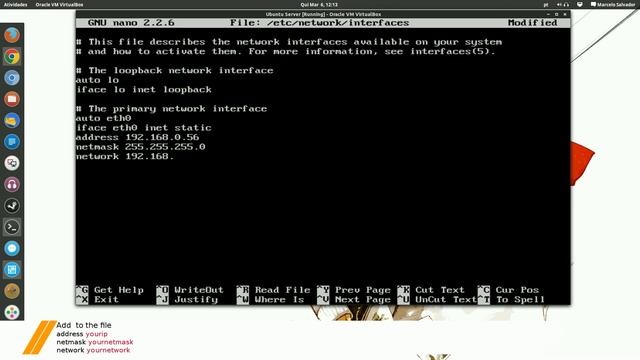The width and height of the screenshot is (640, 360).
Task: Click the 'Modified' status in nano header
Action: tap(533, 23)
